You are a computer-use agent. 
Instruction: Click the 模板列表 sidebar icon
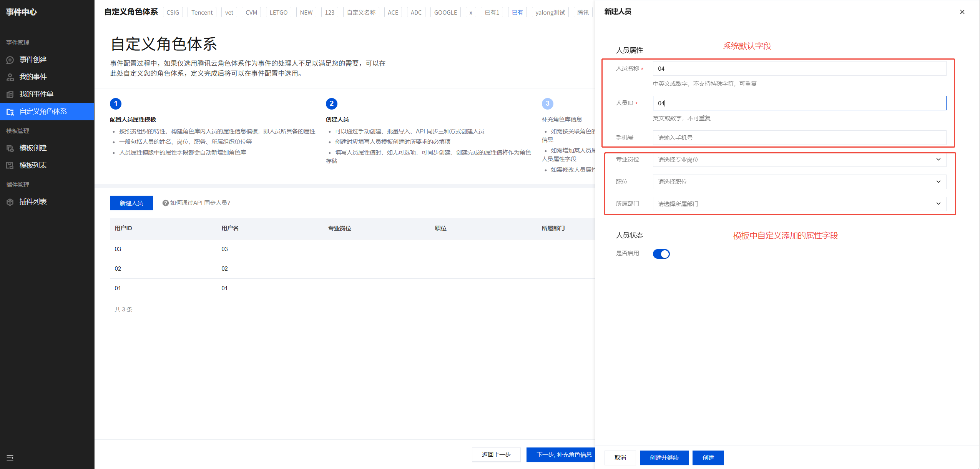coord(10,166)
